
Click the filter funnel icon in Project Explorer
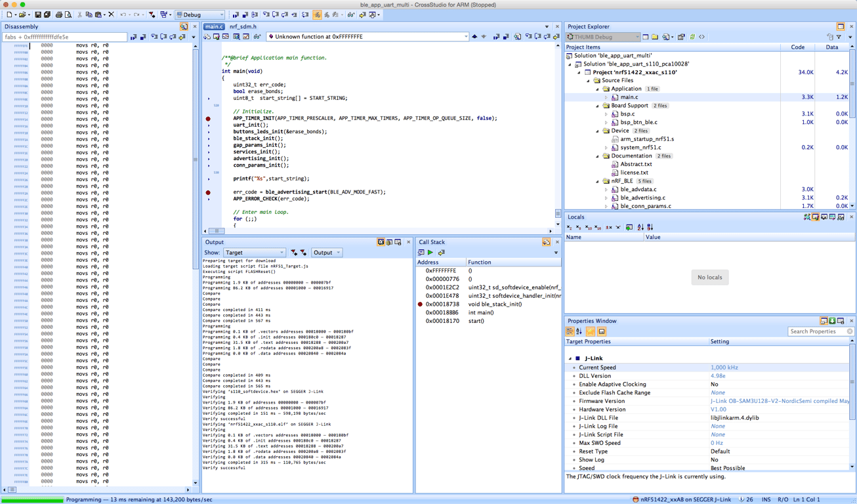click(x=839, y=37)
